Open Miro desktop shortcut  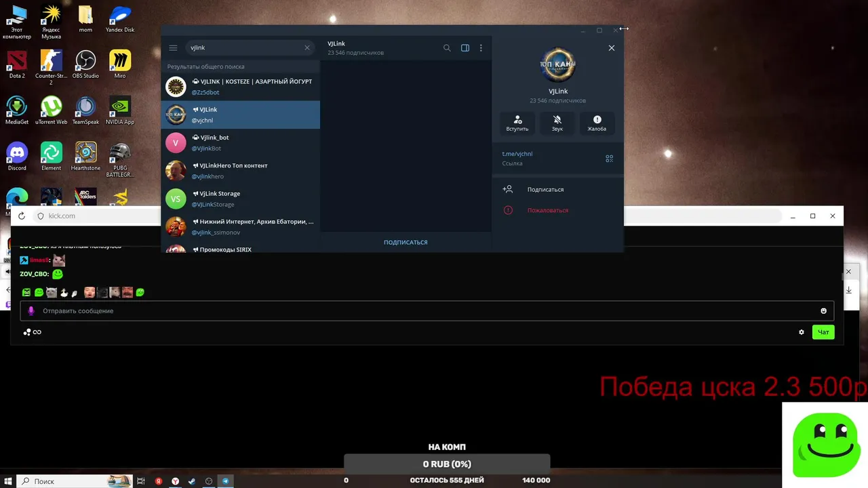point(120,64)
